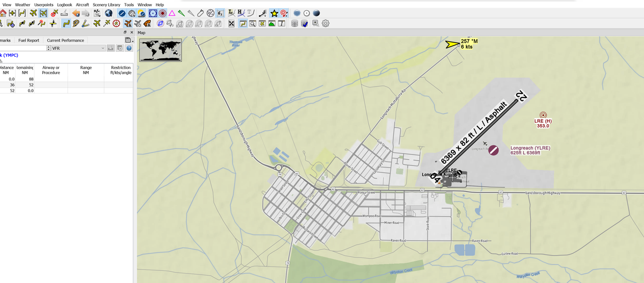644x283 pixels.
Task: Click the Longreach (YLRE) airport symbol
Action: [x=494, y=150]
